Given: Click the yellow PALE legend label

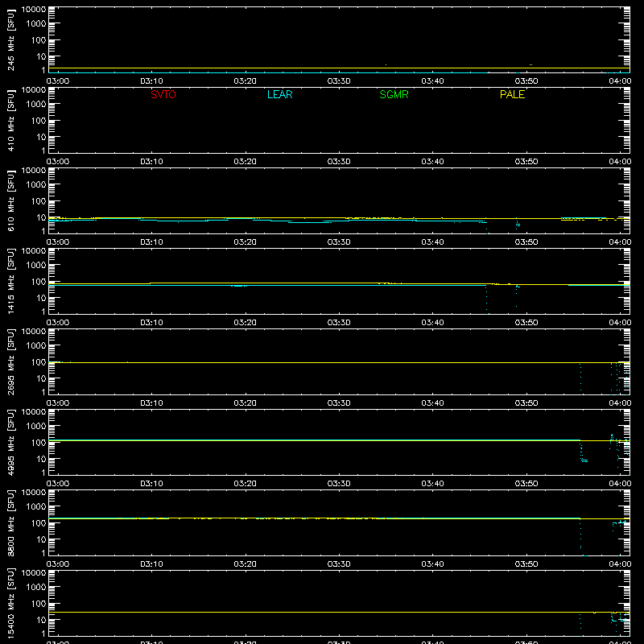Looking at the screenshot, I should [x=512, y=94].
